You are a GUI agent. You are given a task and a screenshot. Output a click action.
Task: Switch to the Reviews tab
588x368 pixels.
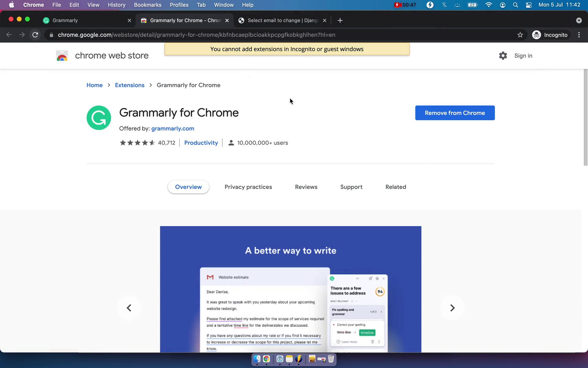[x=306, y=187]
